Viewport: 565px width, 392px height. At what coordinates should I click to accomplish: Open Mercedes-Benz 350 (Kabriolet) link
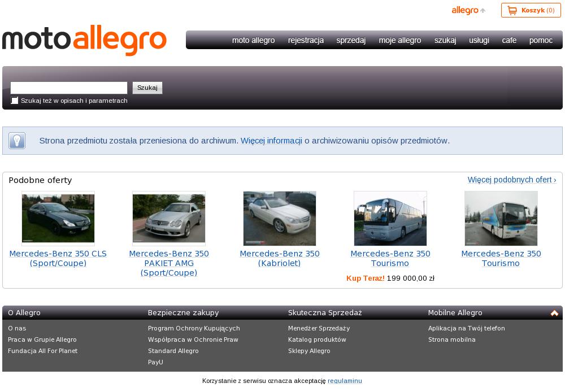pyautogui.click(x=280, y=258)
